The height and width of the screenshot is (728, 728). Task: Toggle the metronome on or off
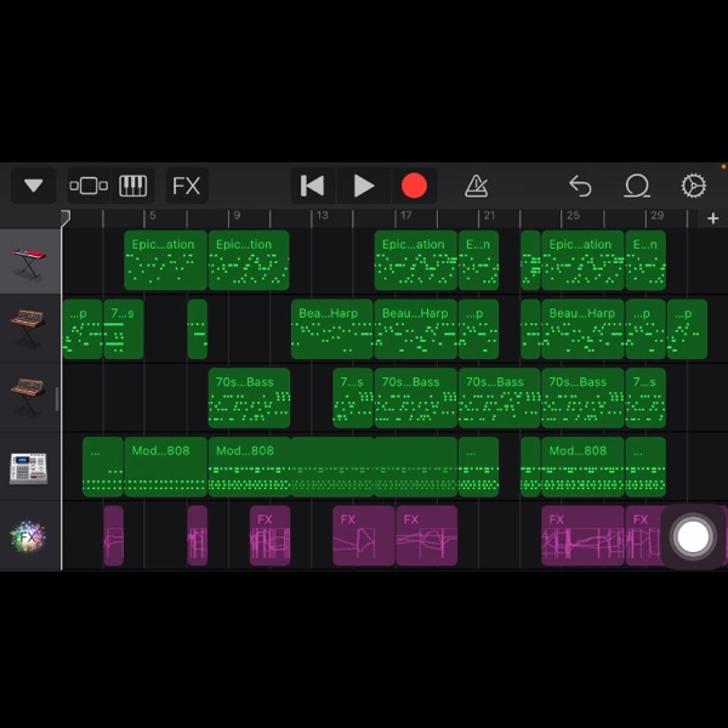pos(476,186)
